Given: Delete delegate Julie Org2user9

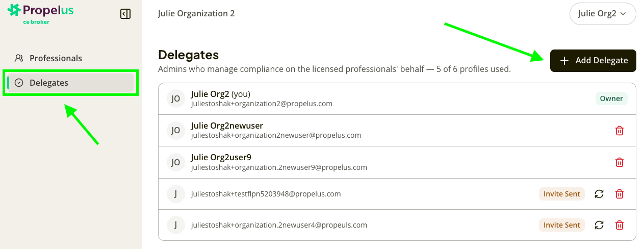Looking at the screenshot, I should point(620,162).
